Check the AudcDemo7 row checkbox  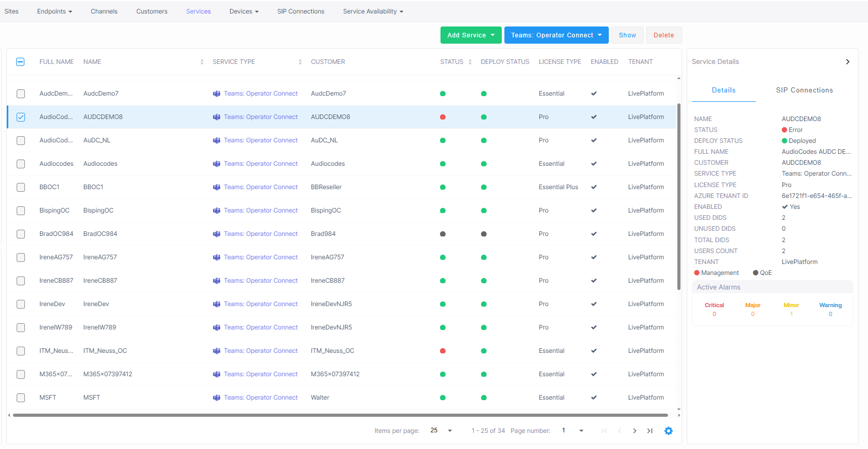21,94
